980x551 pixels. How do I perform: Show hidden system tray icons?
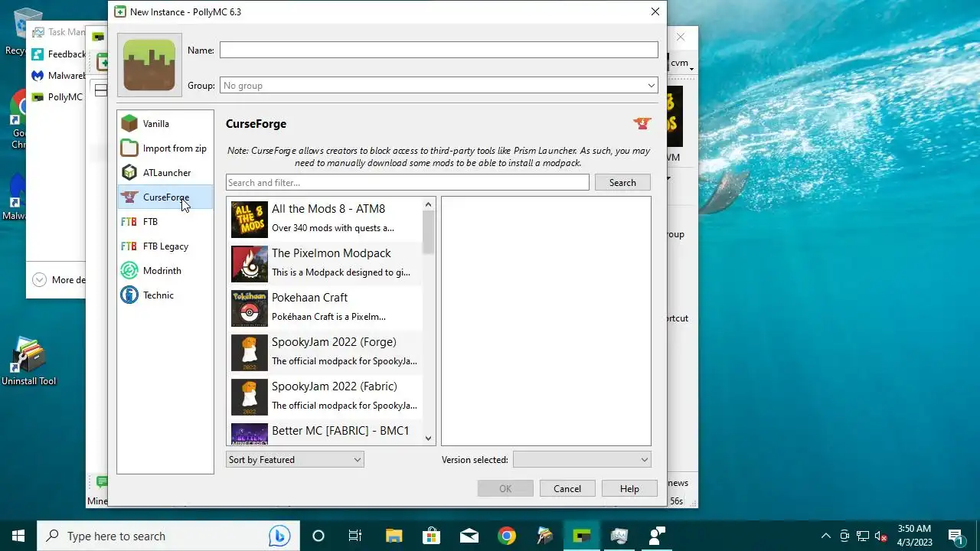coord(825,536)
